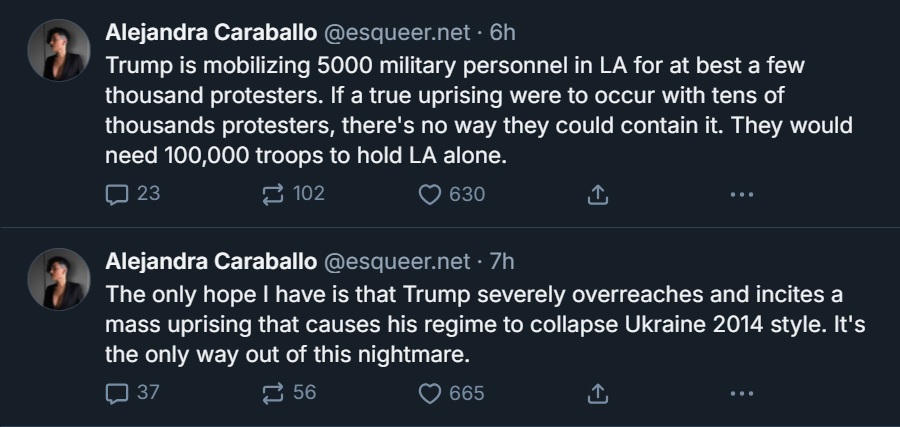Click the @esqueer.net handle on the first post

(x=396, y=32)
